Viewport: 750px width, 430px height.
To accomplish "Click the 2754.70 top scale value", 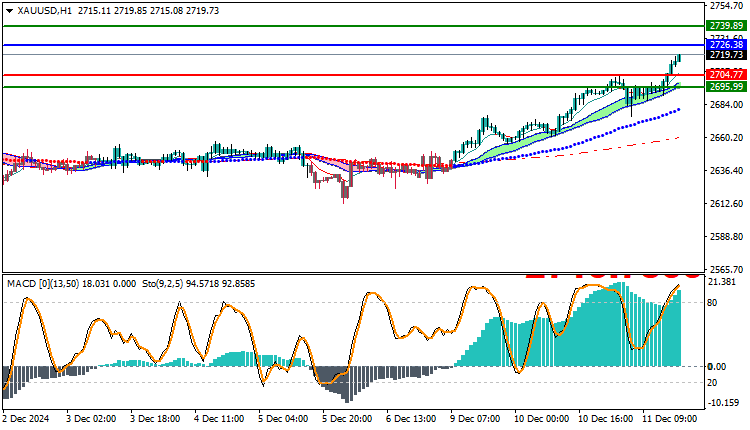I will click(x=727, y=6).
